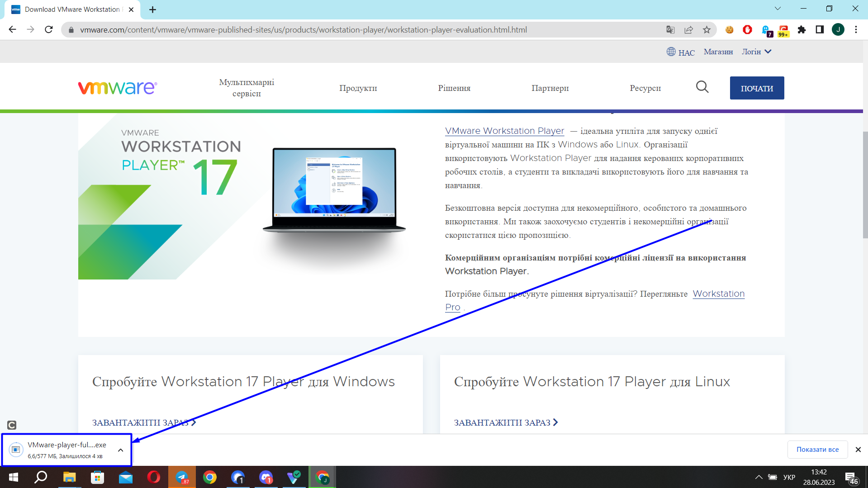Open the extension showing 99+ badge

pyautogui.click(x=783, y=30)
